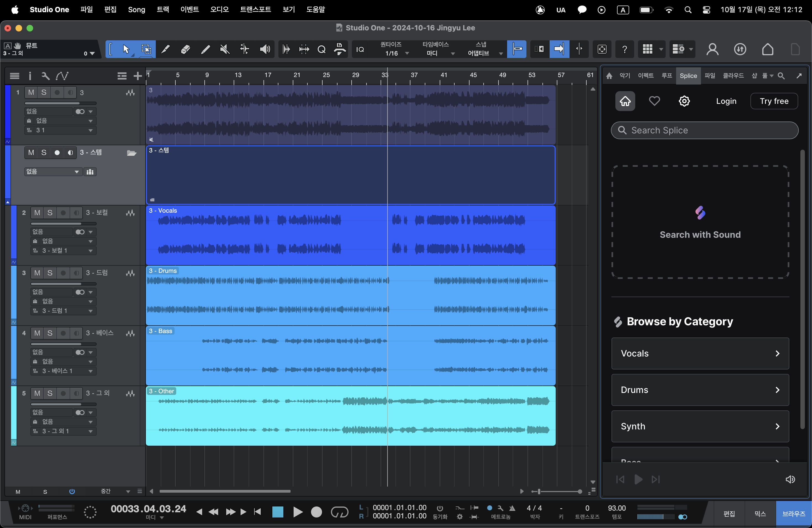The height and width of the screenshot is (528, 812).
Task: Open the 믹스 view button
Action: (x=760, y=514)
